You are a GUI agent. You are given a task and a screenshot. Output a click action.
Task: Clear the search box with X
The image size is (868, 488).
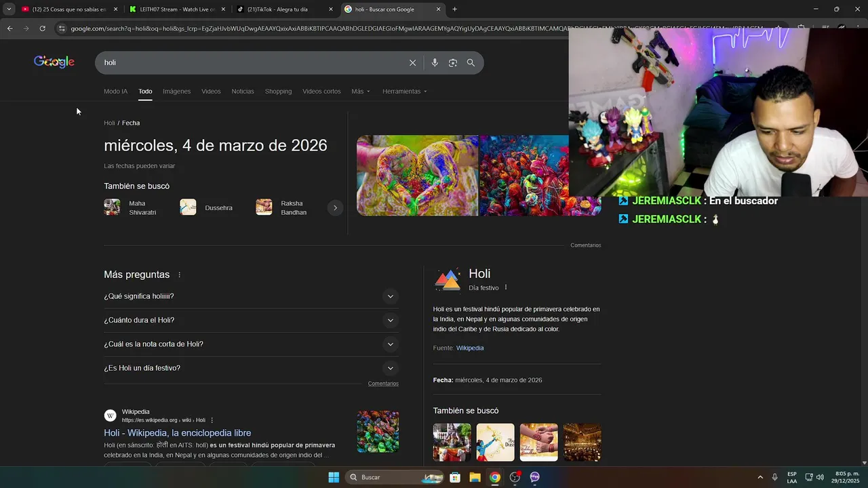[412, 62]
